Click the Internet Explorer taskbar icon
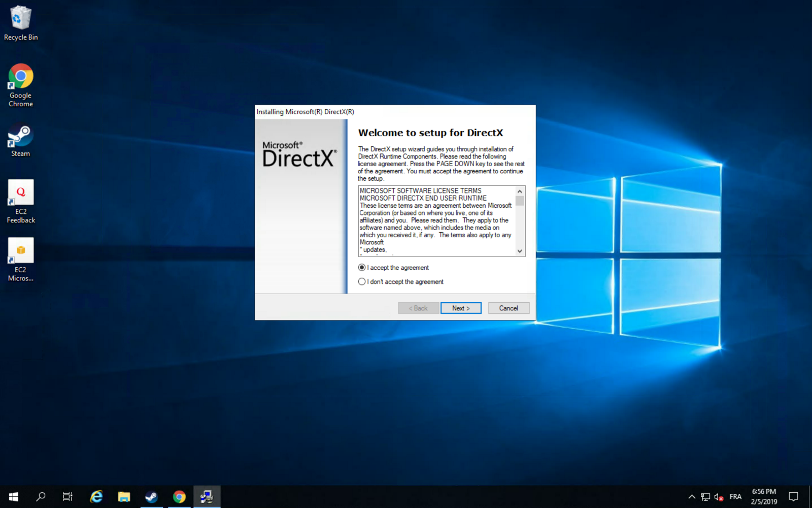Image resolution: width=812 pixels, height=508 pixels. pos(96,496)
